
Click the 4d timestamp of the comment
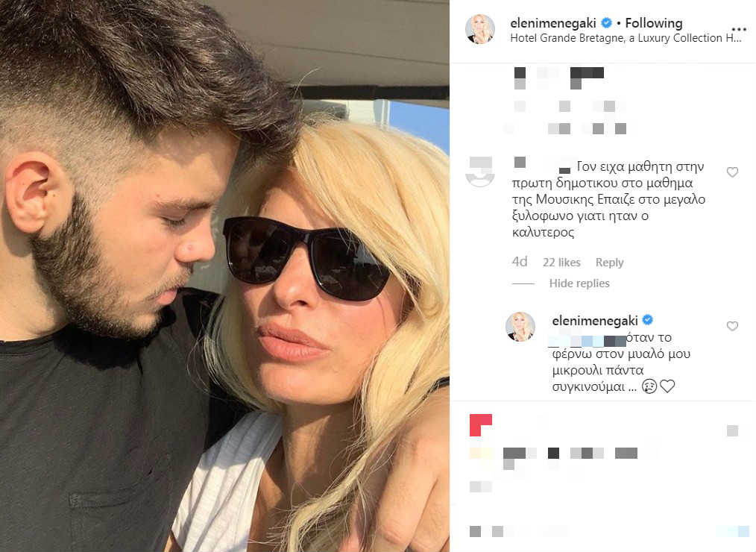click(x=519, y=262)
